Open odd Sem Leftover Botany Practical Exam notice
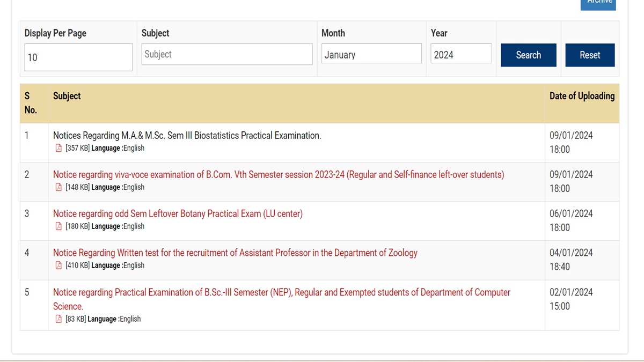This screenshot has height=362, width=644. pyautogui.click(x=178, y=214)
